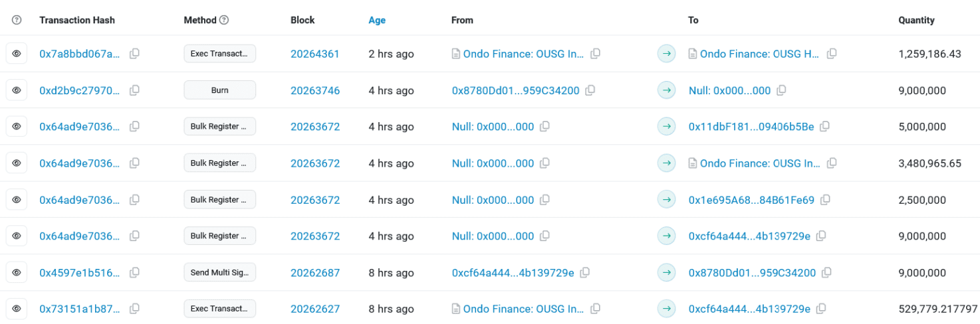Toggle Age column time format
980x324 pixels.
point(377,20)
